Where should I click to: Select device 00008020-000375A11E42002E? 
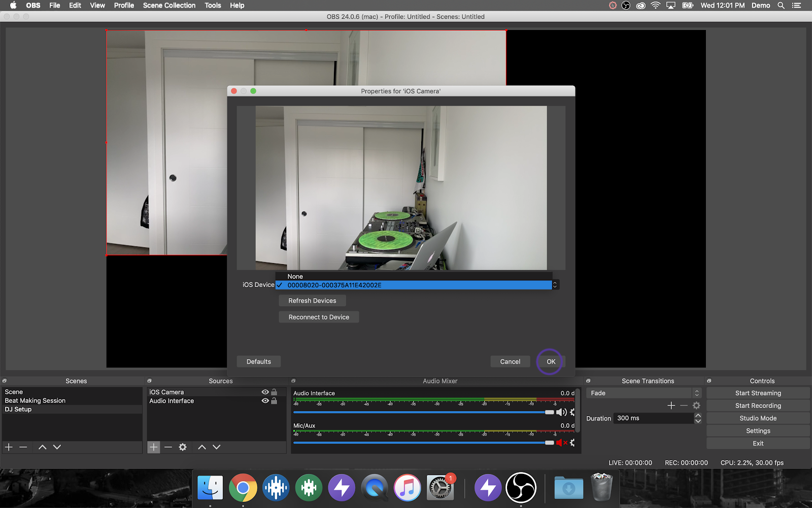coord(414,285)
